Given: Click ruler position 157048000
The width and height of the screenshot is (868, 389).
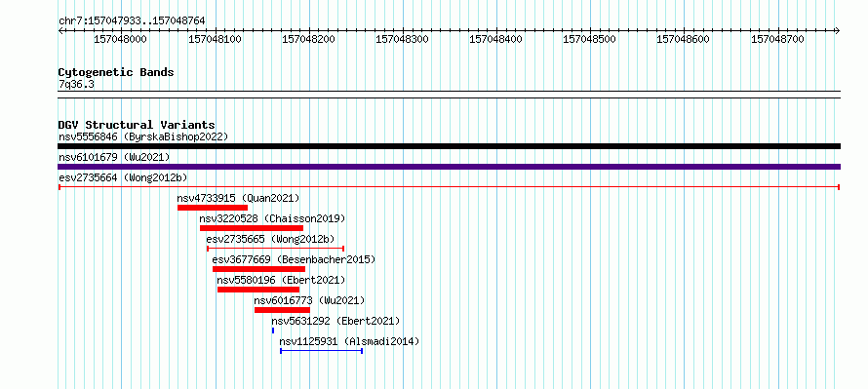Looking at the screenshot, I should (x=120, y=39).
